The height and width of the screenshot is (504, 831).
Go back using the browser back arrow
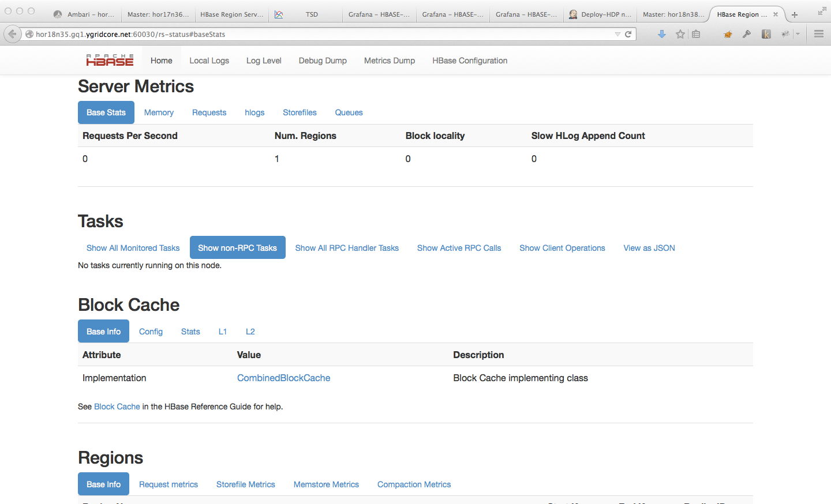pos(12,35)
